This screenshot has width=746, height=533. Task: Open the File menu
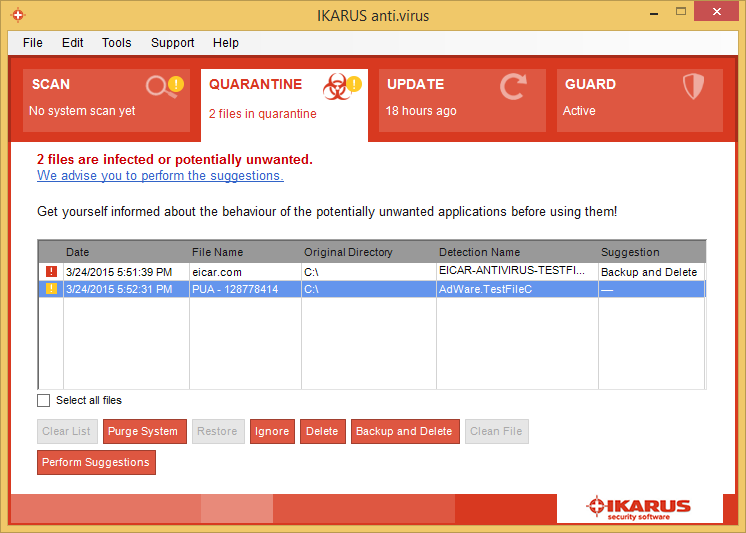[33, 43]
